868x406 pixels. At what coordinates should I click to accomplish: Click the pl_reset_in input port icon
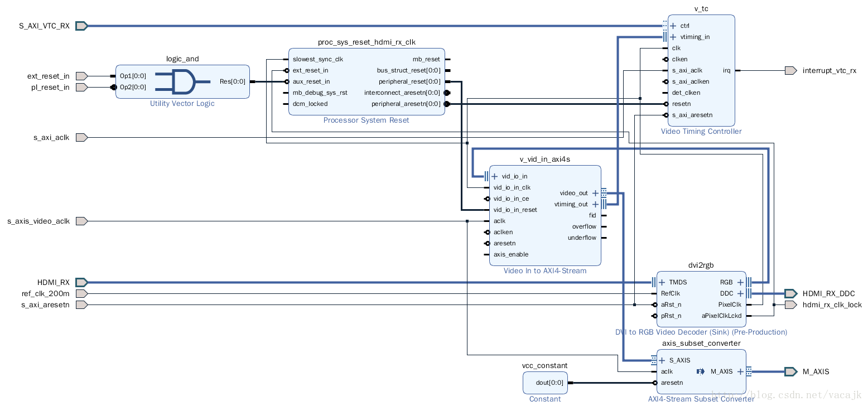click(x=81, y=87)
